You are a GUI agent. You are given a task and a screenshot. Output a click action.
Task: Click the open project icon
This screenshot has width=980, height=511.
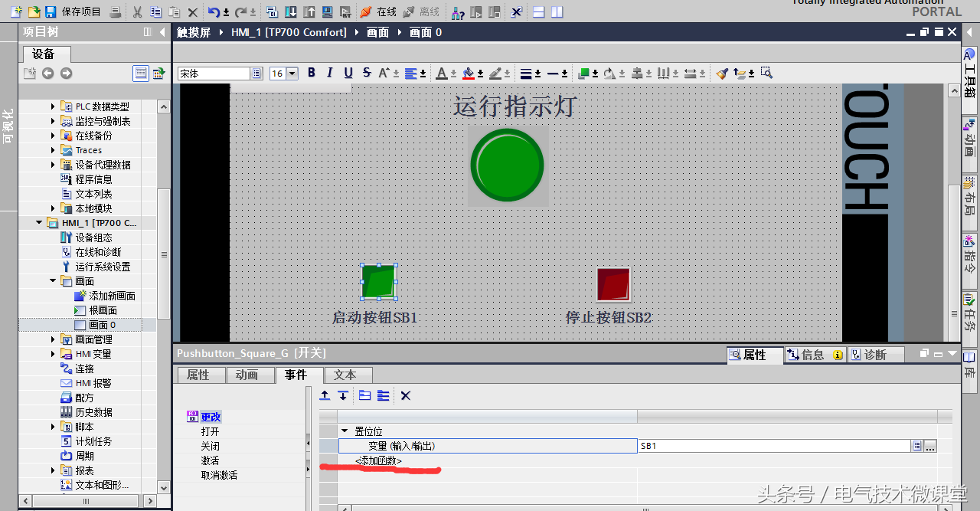pyautogui.click(x=34, y=11)
